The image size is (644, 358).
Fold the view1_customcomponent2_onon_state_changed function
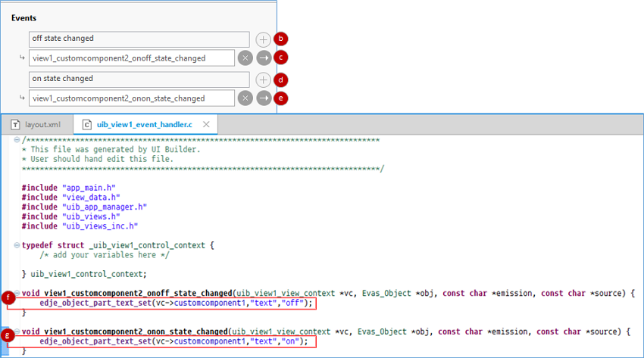coord(16,332)
